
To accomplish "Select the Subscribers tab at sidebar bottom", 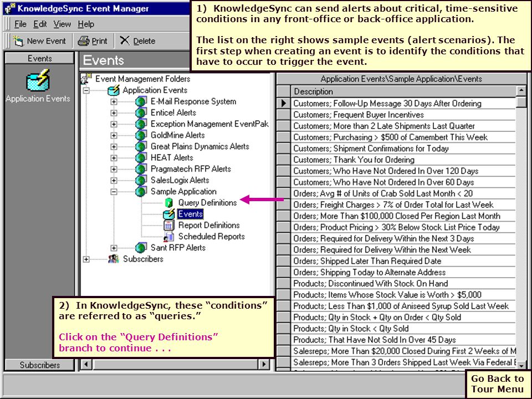I will [x=39, y=365].
